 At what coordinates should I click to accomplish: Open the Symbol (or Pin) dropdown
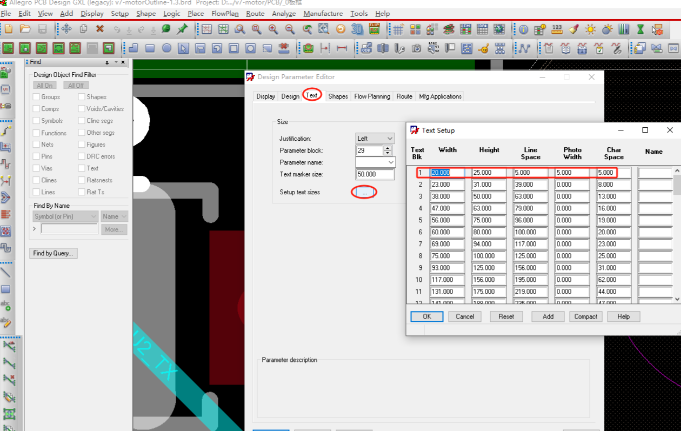(65, 216)
